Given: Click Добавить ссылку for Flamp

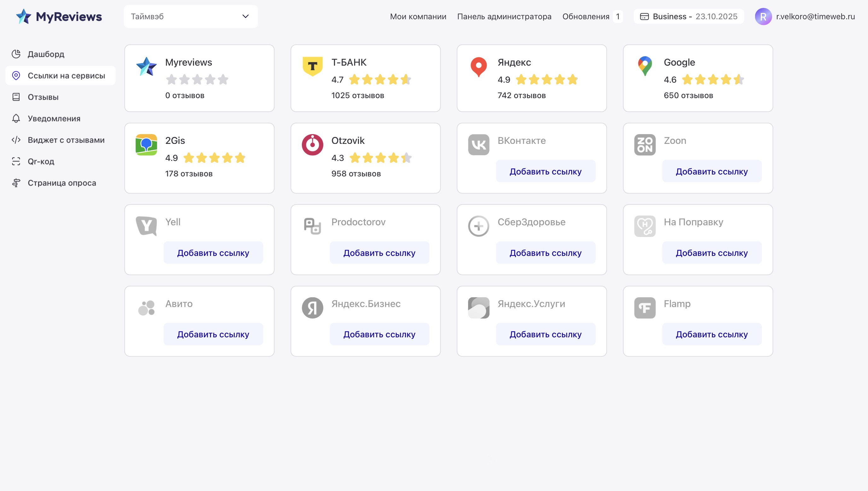Looking at the screenshot, I should point(712,334).
